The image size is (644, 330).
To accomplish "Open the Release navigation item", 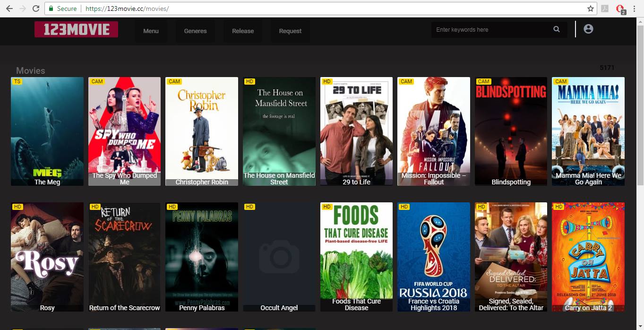I will pyautogui.click(x=243, y=31).
